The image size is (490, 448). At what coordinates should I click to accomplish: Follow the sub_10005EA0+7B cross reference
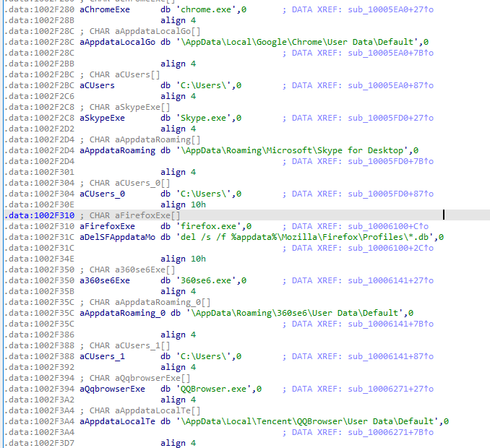[x=390, y=53]
